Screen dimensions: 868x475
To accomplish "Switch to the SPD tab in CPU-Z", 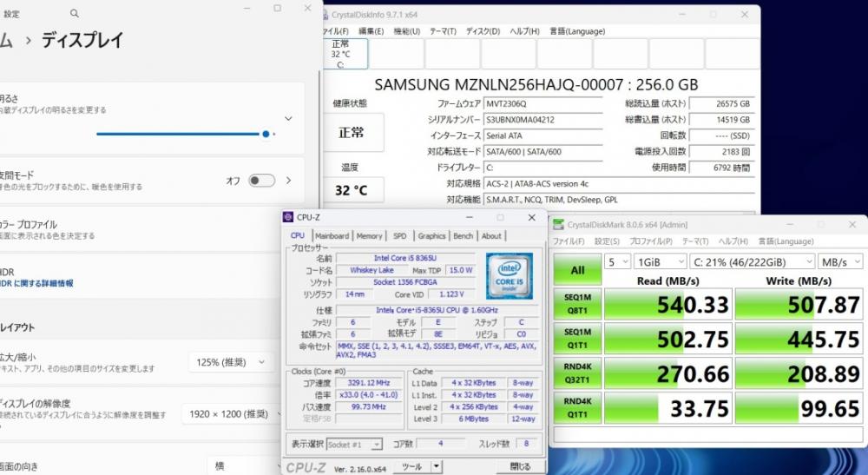I will pos(399,236).
